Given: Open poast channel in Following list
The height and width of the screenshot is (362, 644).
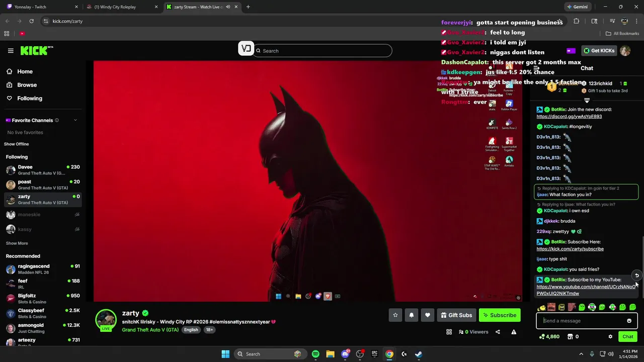Looking at the screenshot, I should click(43, 185).
